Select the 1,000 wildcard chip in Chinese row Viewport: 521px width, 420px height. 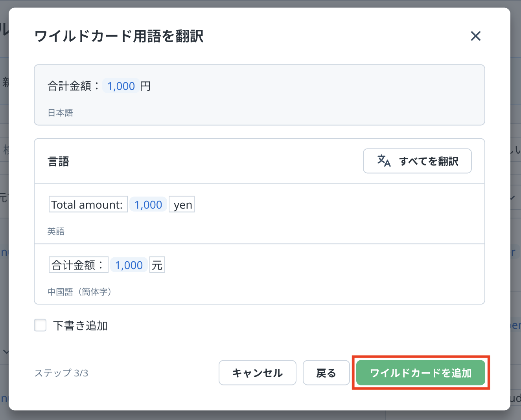(x=129, y=265)
